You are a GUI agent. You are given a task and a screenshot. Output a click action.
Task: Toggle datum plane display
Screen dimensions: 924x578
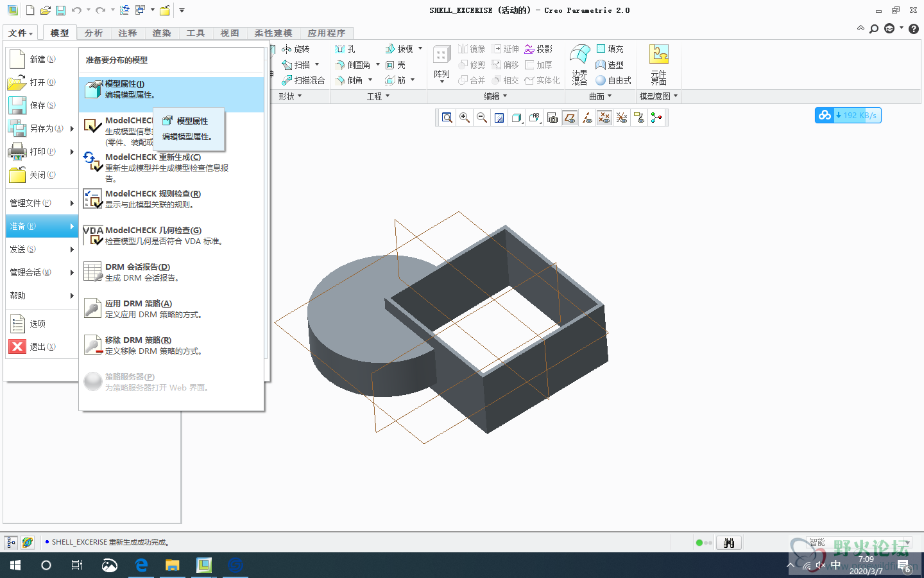tap(570, 118)
